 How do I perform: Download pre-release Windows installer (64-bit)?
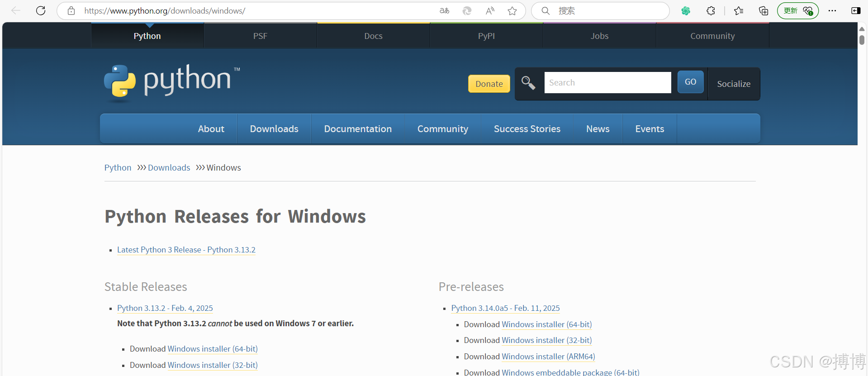point(547,324)
